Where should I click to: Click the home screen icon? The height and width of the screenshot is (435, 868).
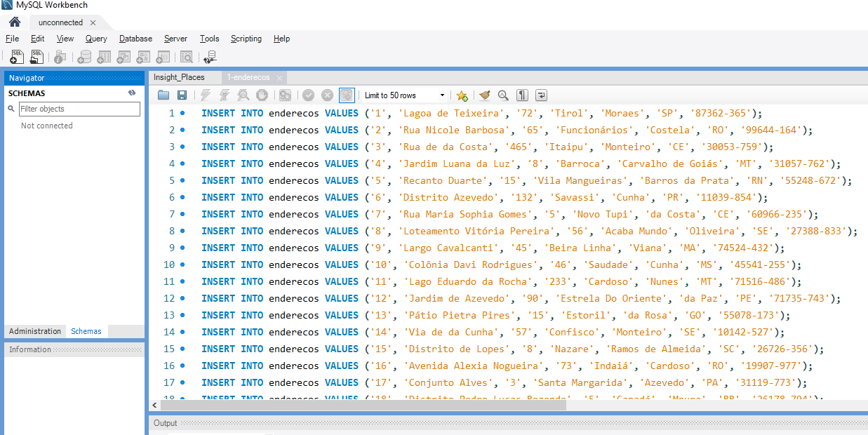15,22
